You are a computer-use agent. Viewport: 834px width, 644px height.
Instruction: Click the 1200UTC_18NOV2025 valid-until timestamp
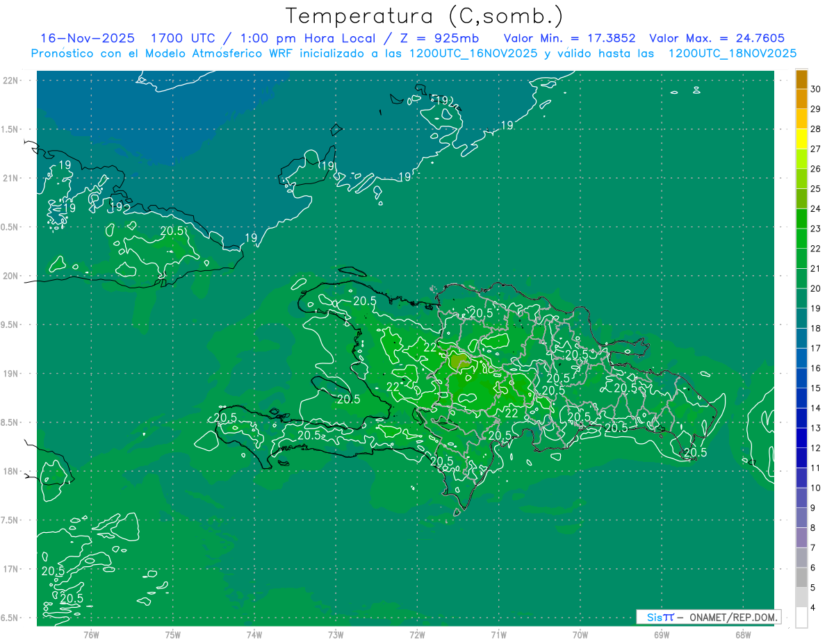732,53
